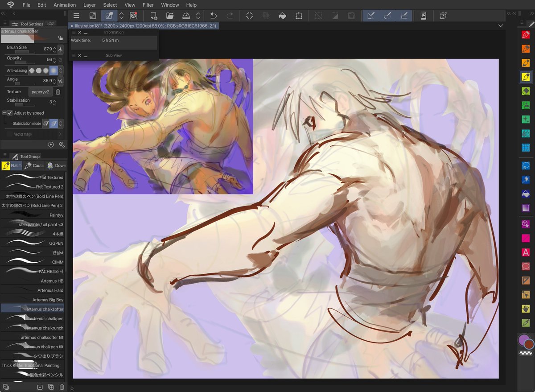Open a file using the folder icon
The image size is (535, 392).
170,16
